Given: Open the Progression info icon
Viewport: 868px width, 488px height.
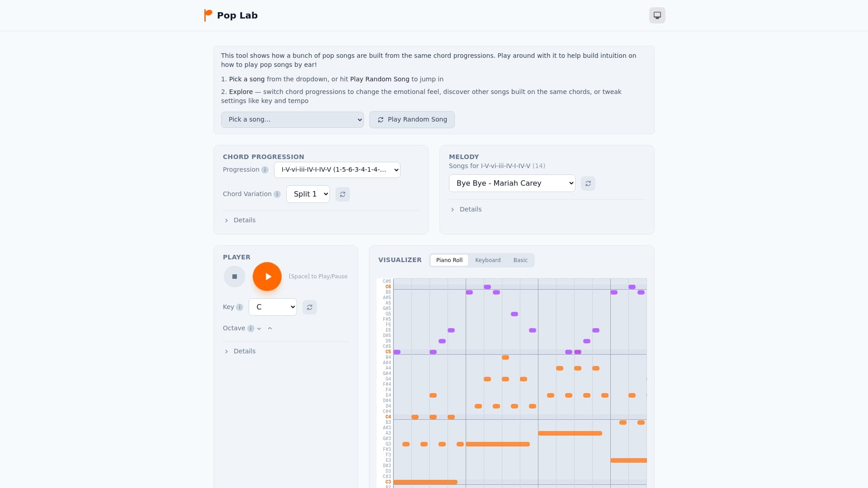Looking at the screenshot, I should [265, 170].
